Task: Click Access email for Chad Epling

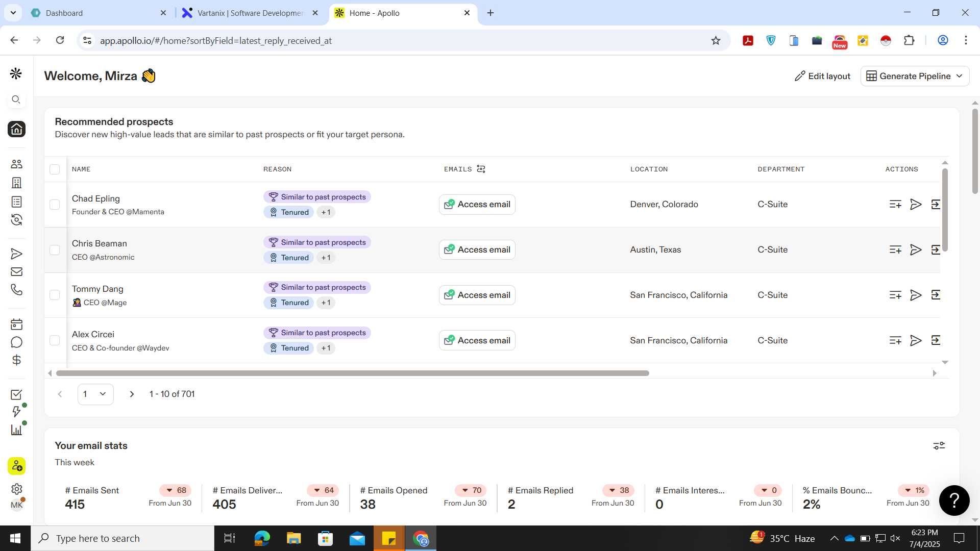Action: click(477, 205)
